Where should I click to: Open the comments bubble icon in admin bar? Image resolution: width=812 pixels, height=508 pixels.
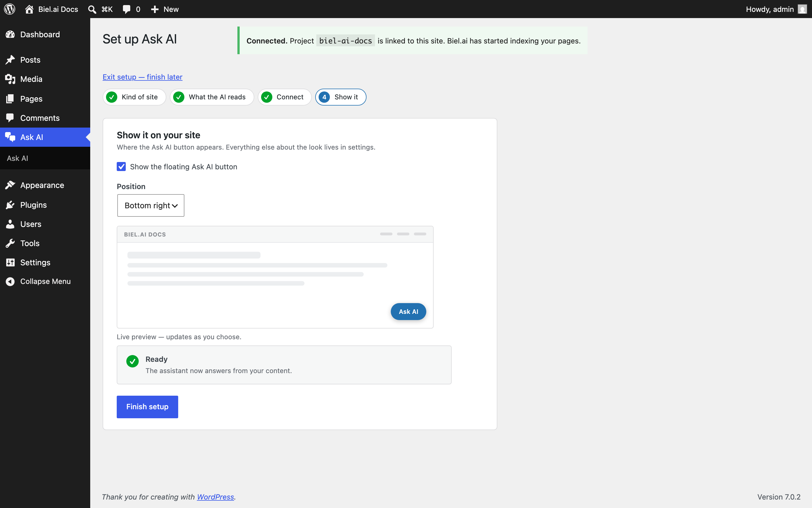pyautogui.click(x=127, y=9)
